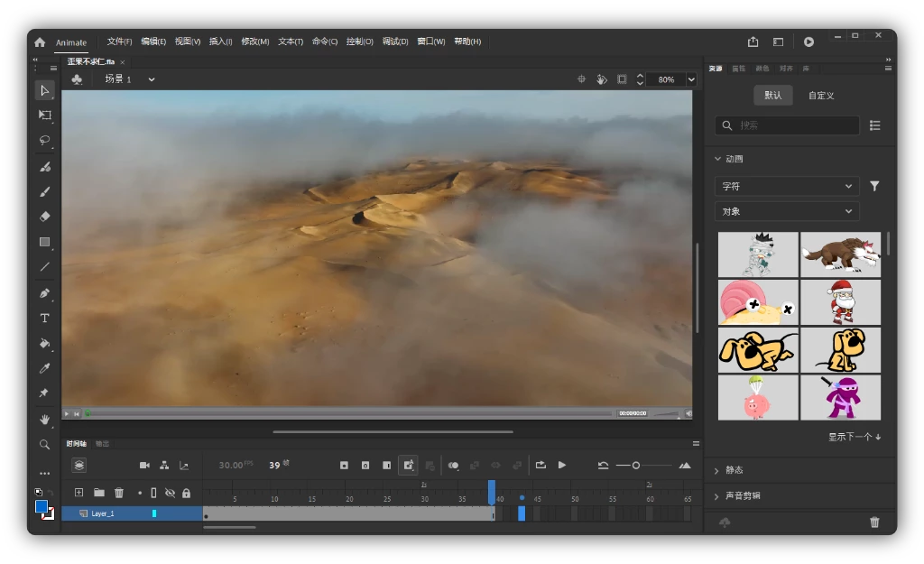Toggle timeline loop playback button
This screenshot has width=924, height=564.
click(541, 465)
